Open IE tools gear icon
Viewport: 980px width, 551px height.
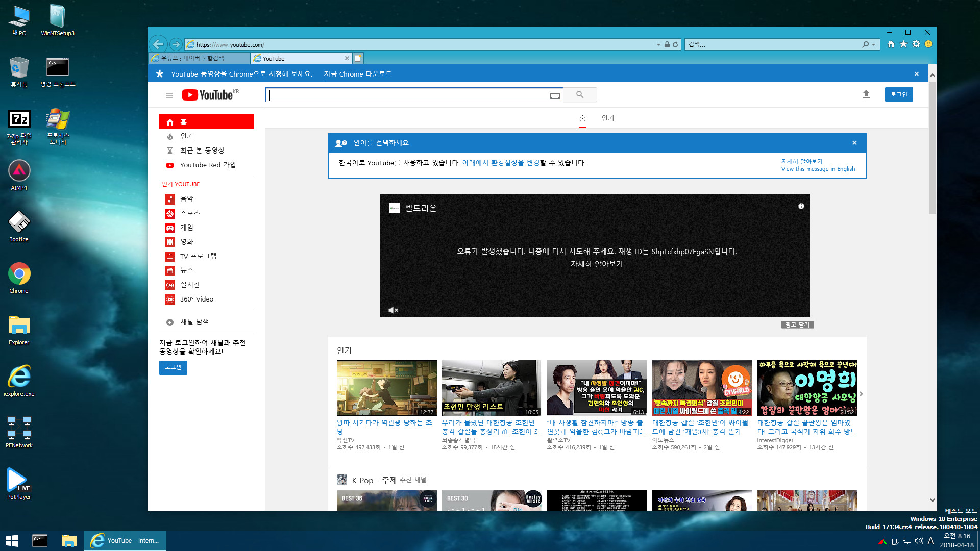(x=916, y=44)
